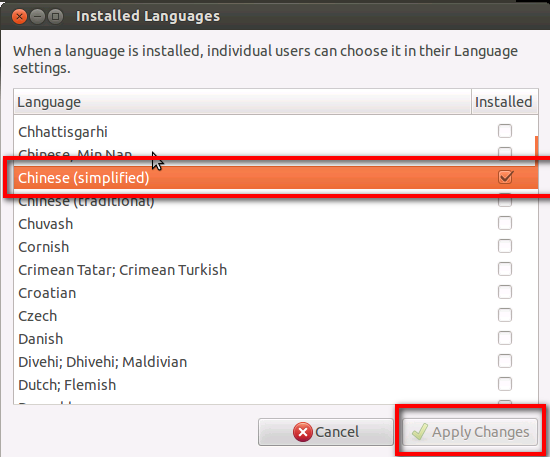This screenshot has width=550, height=457.
Task: Click the green checkmark icon on Apply Changes
Action: [x=420, y=431]
